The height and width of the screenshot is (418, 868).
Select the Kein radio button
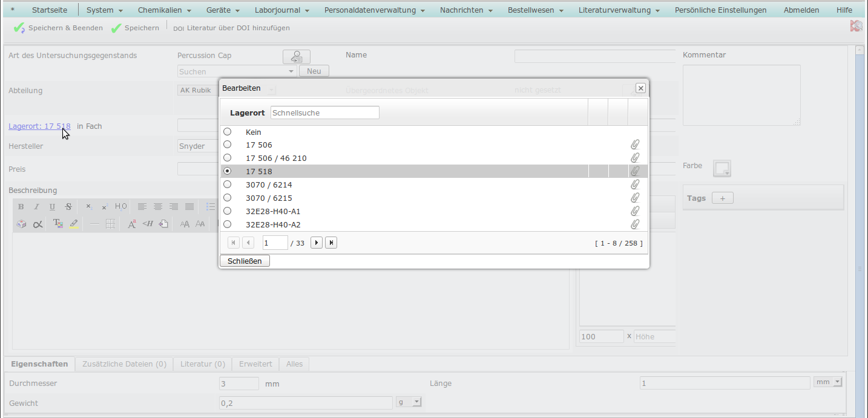tap(228, 131)
